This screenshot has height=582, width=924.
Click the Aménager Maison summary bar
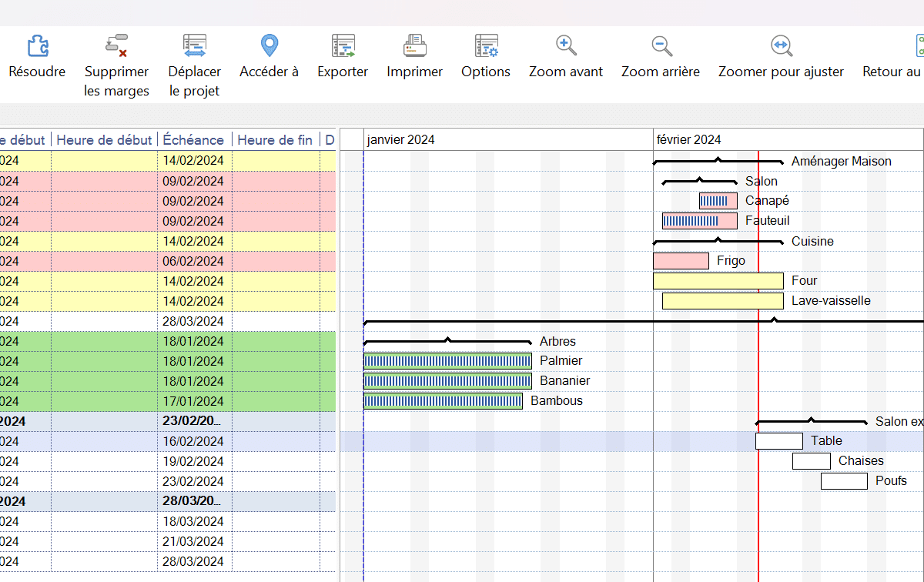click(718, 162)
